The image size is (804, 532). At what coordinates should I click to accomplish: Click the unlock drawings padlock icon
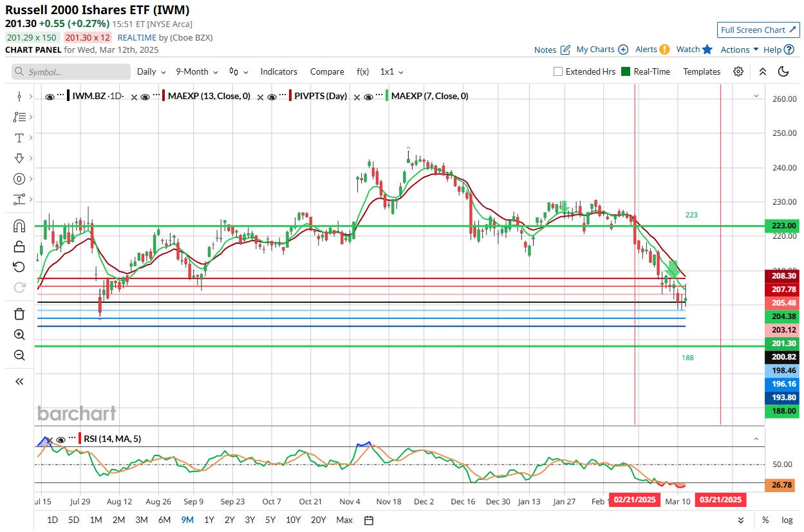point(19,246)
